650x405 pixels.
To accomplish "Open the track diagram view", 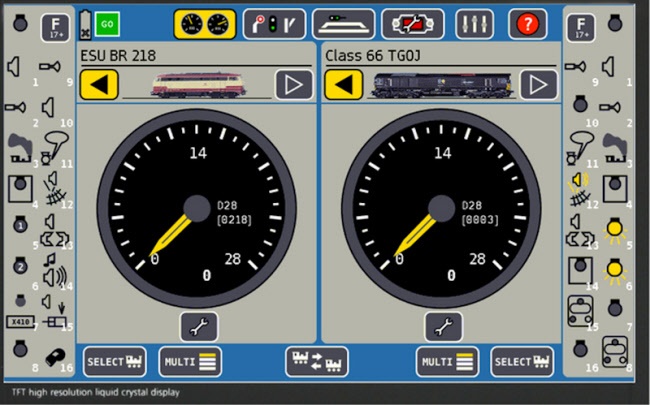I will click(343, 22).
